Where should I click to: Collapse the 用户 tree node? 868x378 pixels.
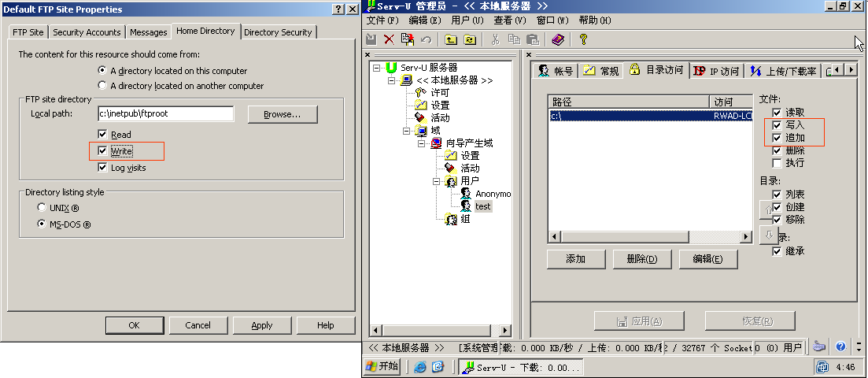(437, 180)
